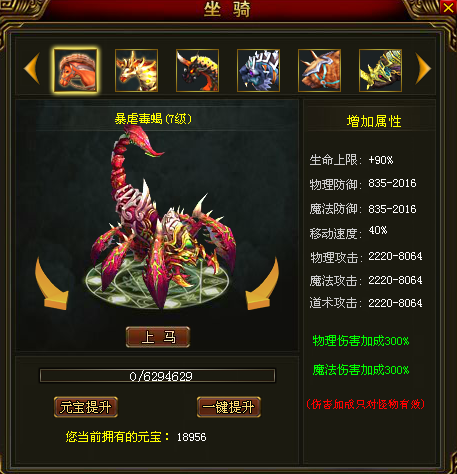Click the 物理伤害加成300% bonus text
This screenshot has height=474, width=457.
[361, 341]
